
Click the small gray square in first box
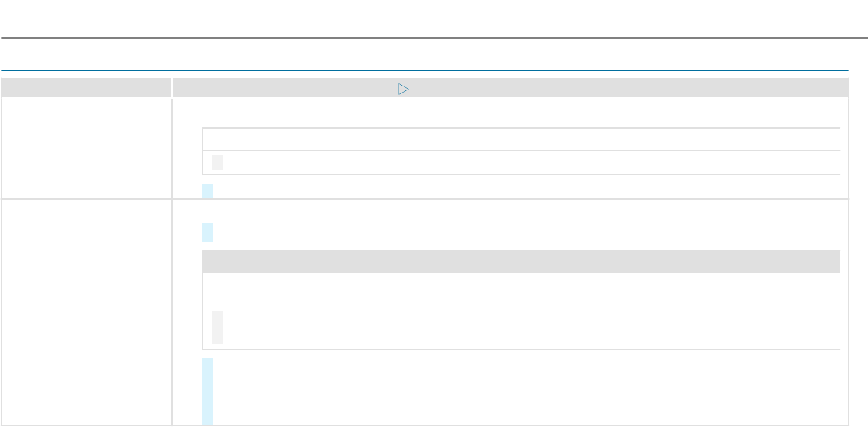pyautogui.click(x=217, y=163)
